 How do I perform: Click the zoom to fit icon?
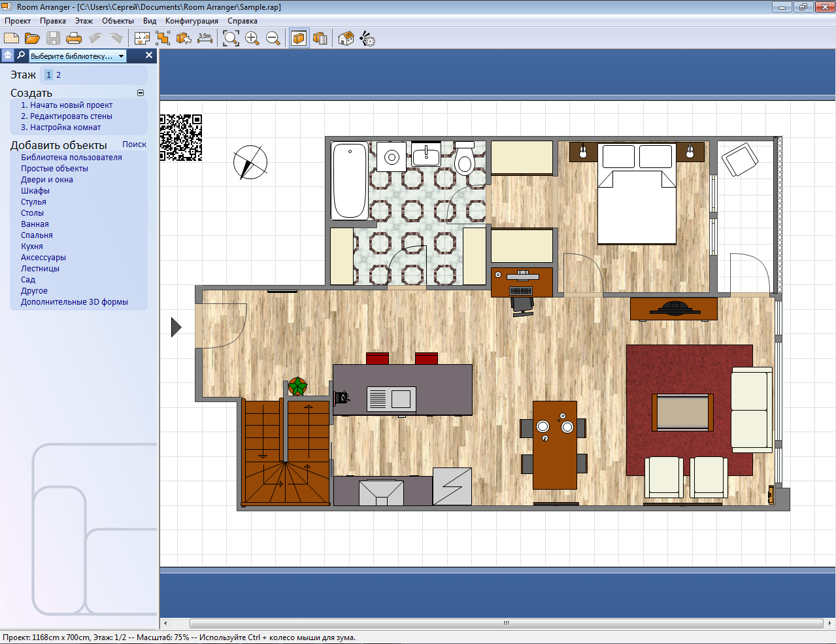(231, 39)
